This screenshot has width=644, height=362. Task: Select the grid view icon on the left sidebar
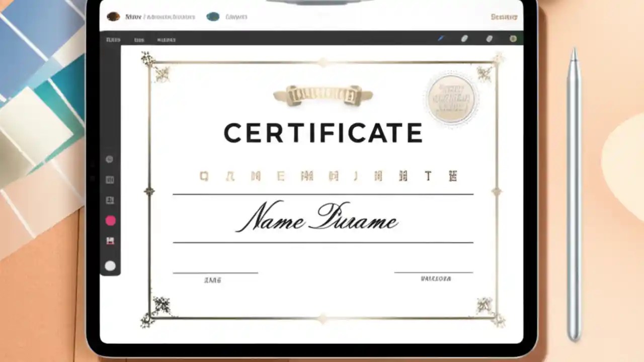[110, 179]
